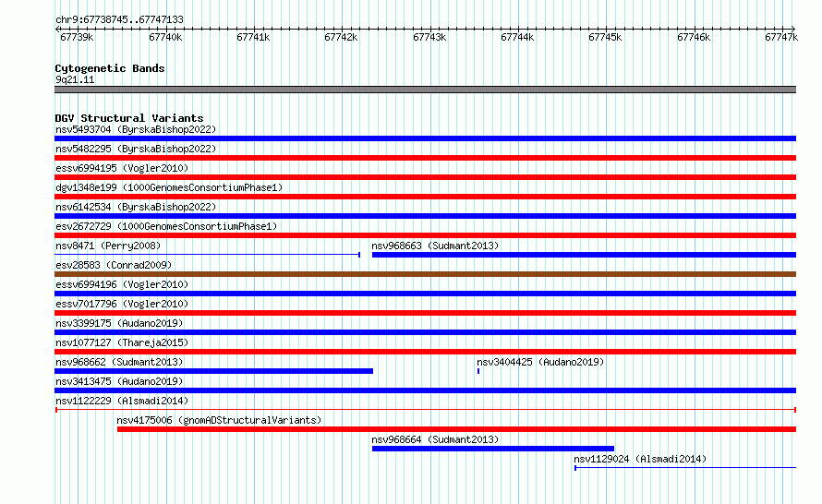The width and height of the screenshot is (822, 504).
Task: Open the nsv968662 (Sudmant2013) label
Action: [119, 362]
